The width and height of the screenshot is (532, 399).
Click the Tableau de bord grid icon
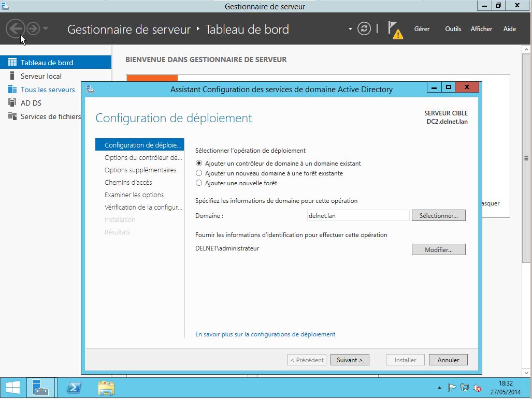pos(12,63)
